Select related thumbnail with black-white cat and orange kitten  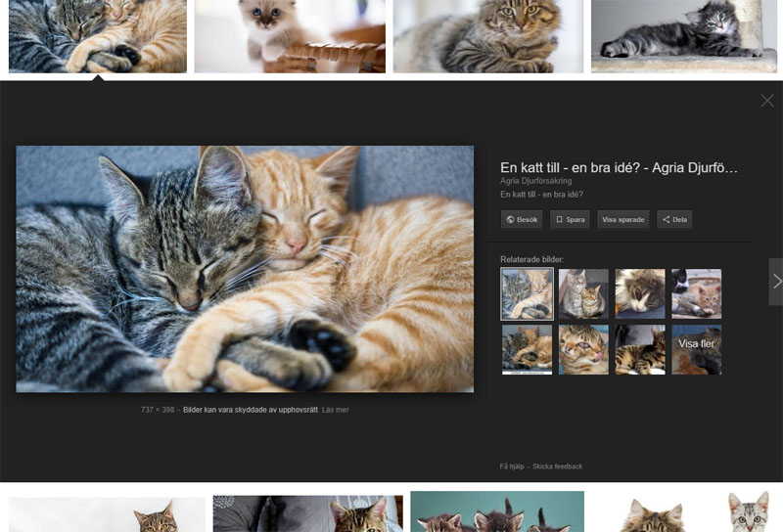tap(696, 294)
